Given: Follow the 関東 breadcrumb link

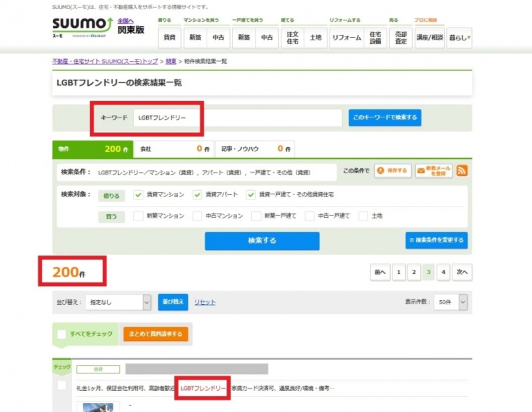Looking at the screenshot, I should [x=171, y=61].
